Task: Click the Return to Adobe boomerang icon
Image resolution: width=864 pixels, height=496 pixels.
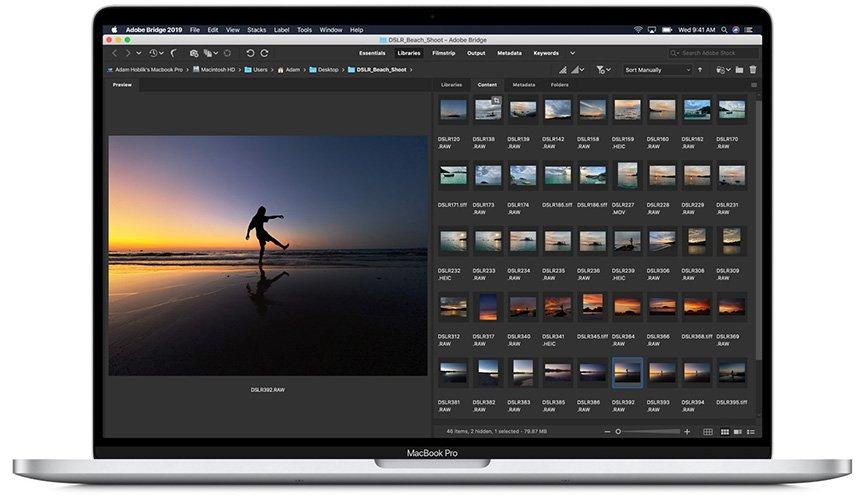Action: [x=174, y=53]
